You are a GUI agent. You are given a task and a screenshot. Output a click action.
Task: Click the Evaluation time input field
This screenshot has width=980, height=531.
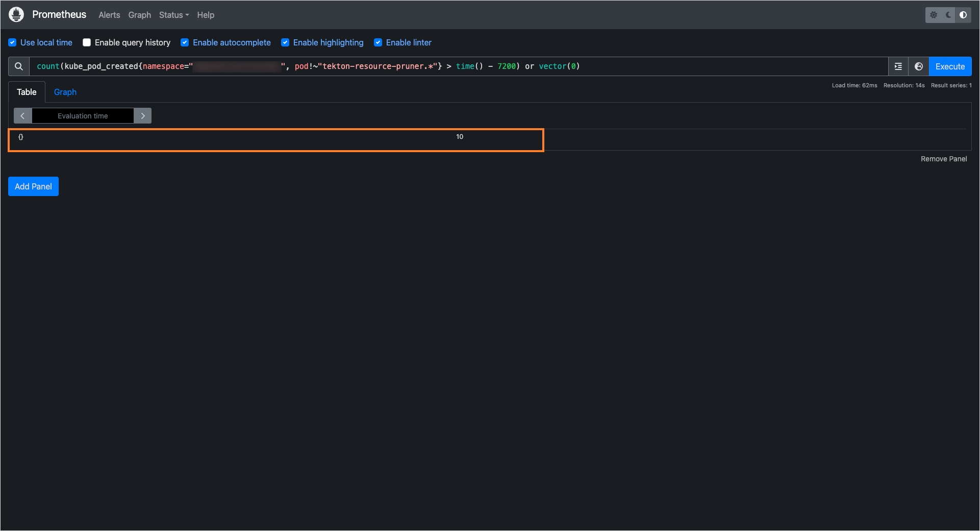[83, 116]
